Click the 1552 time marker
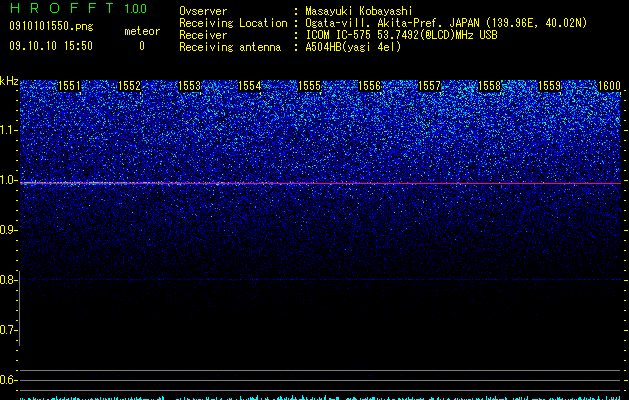 [130, 86]
